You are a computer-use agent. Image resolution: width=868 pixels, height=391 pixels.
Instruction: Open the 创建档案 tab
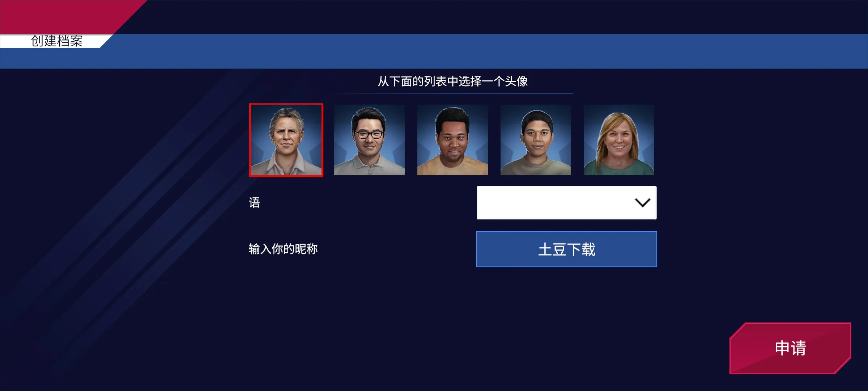tap(57, 41)
